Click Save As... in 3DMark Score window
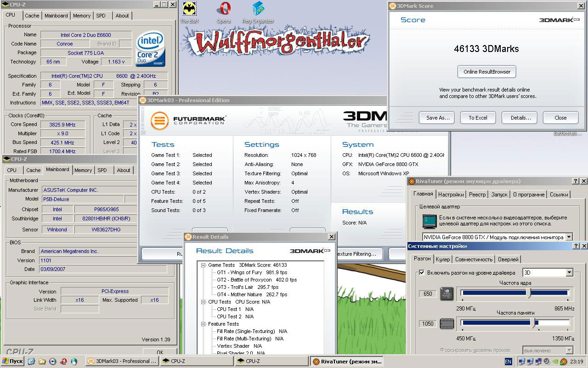The width and height of the screenshot is (588, 368). click(437, 118)
